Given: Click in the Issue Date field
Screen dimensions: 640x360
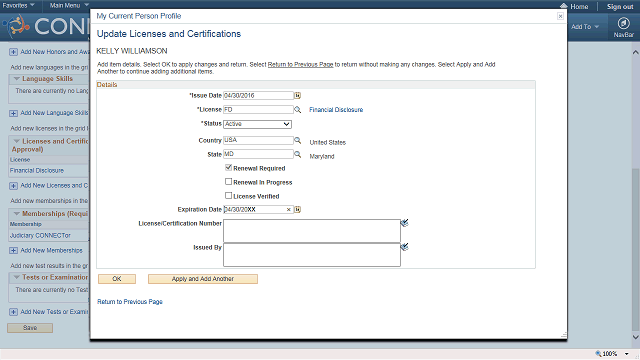Looking at the screenshot, I should pyautogui.click(x=258, y=96).
